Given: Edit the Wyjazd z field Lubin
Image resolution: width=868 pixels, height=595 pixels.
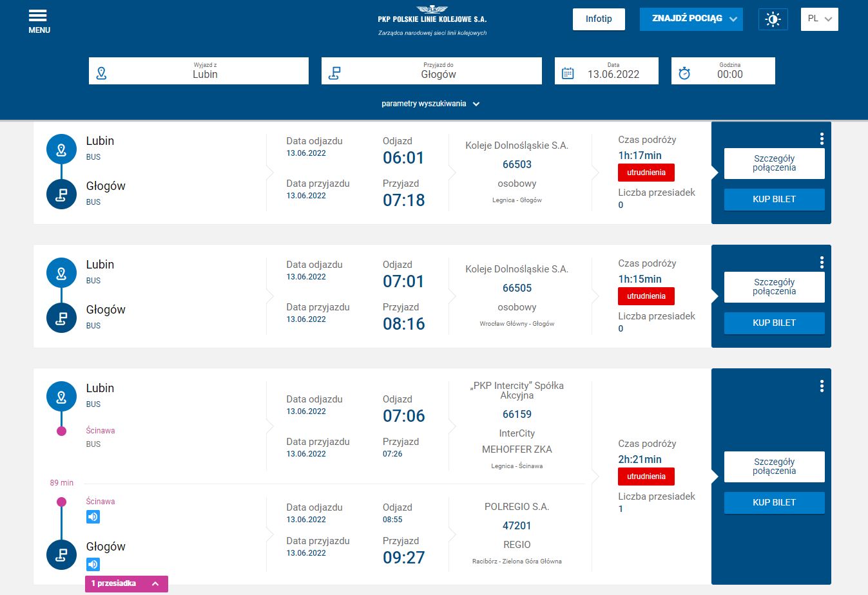Looking at the screenshot, I should click(198, 71).
